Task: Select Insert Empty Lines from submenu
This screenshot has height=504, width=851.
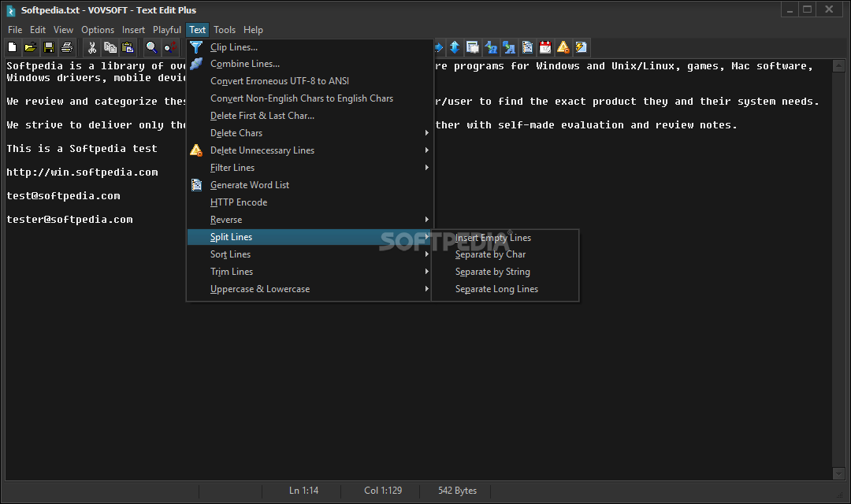Action: 505,238
